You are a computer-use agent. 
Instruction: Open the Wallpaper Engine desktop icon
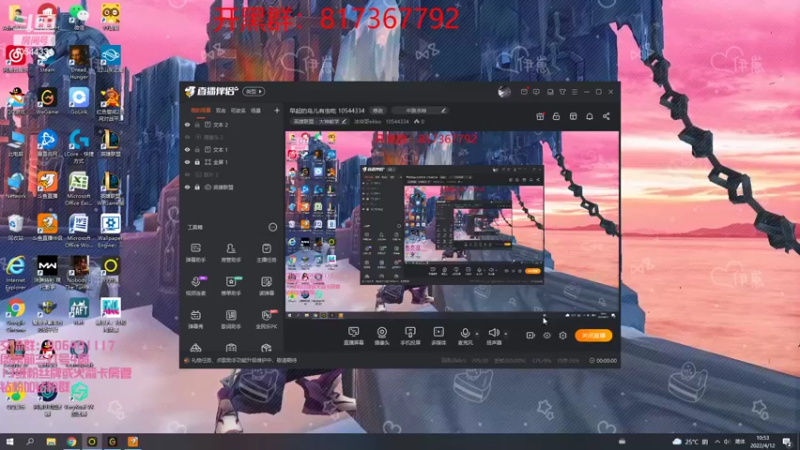(110, 231)
